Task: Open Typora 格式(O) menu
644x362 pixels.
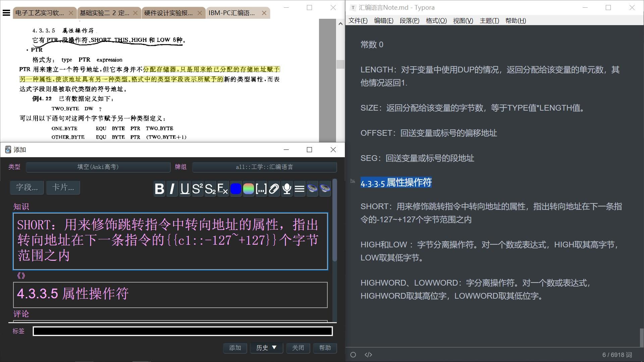Action: point(436,21)
